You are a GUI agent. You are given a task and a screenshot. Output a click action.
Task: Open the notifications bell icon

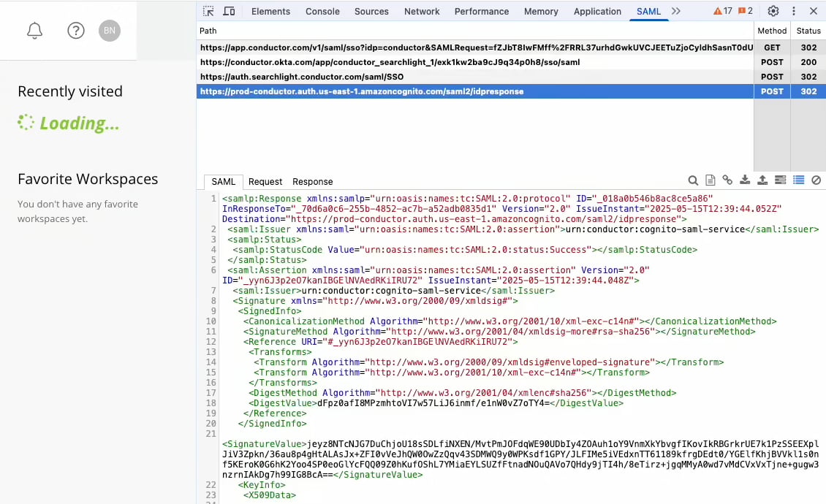click(35, 31)
